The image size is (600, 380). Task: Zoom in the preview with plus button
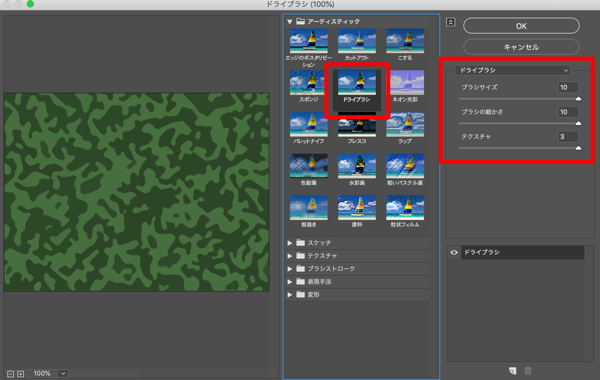[20, 374]
